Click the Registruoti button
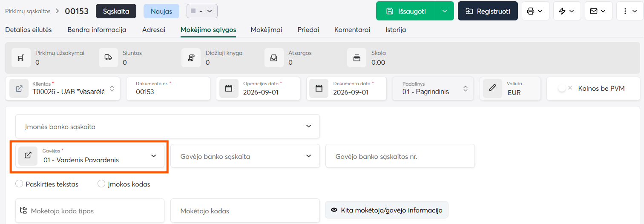Image resolution: width=644 pixels, height=224 pixels. (488, 11)
